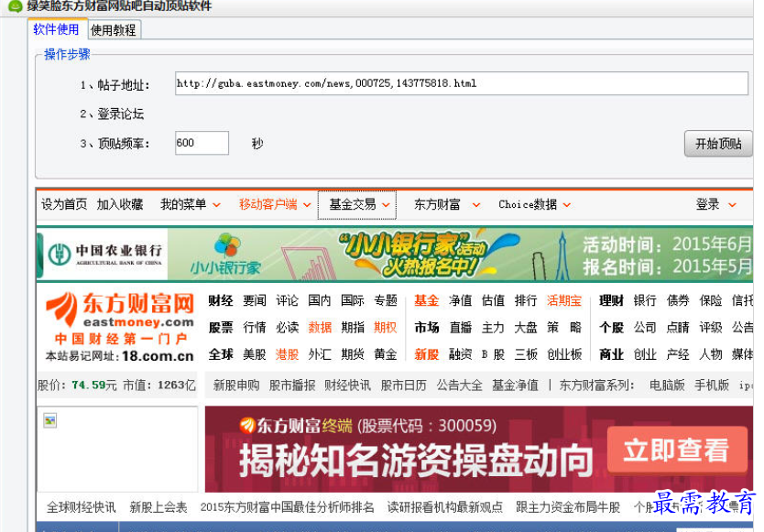This screenshot has width=764, height=532.
Task: Click the green smiley app icon in title bar
Action: [16, 5]
